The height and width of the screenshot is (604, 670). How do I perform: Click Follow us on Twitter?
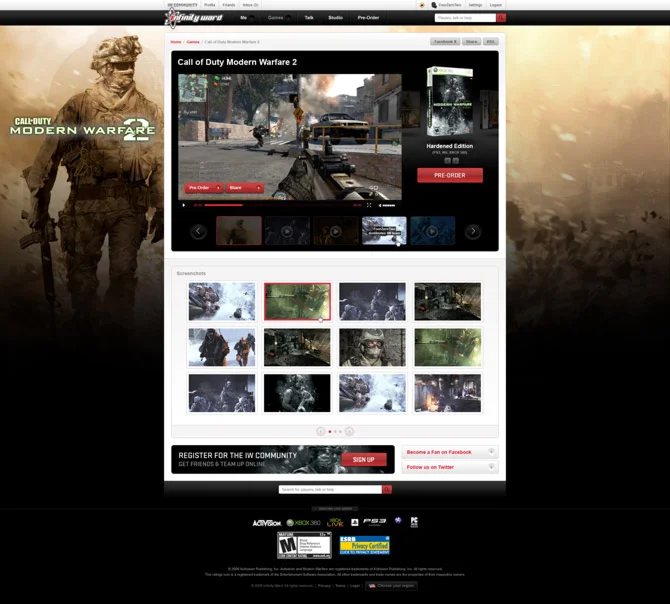(x=430, y=467)
